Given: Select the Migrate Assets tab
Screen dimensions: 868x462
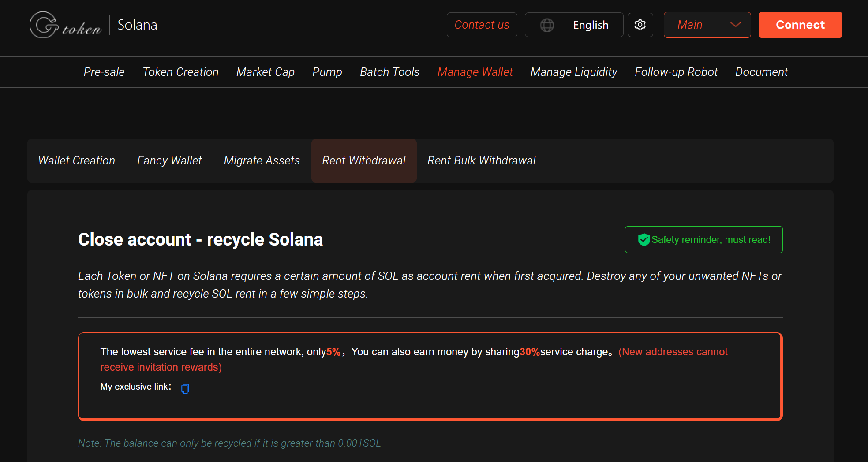Looking at the screenshot, I should pos(262,160).
